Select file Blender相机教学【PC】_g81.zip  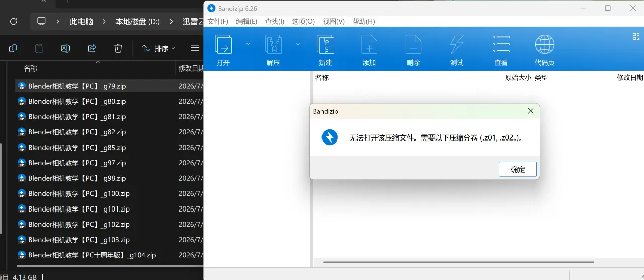[x=77, y=117]
